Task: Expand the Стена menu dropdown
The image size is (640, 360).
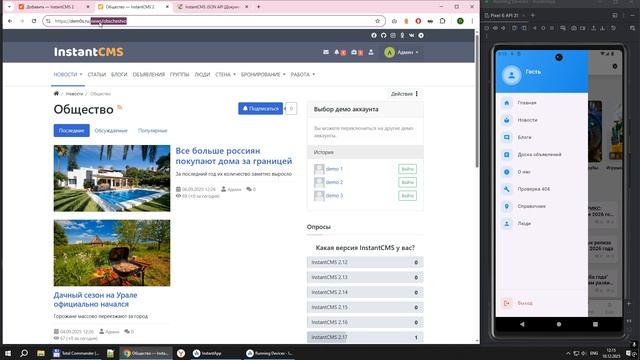Action: pyautogui.click(x=225, y=74)
